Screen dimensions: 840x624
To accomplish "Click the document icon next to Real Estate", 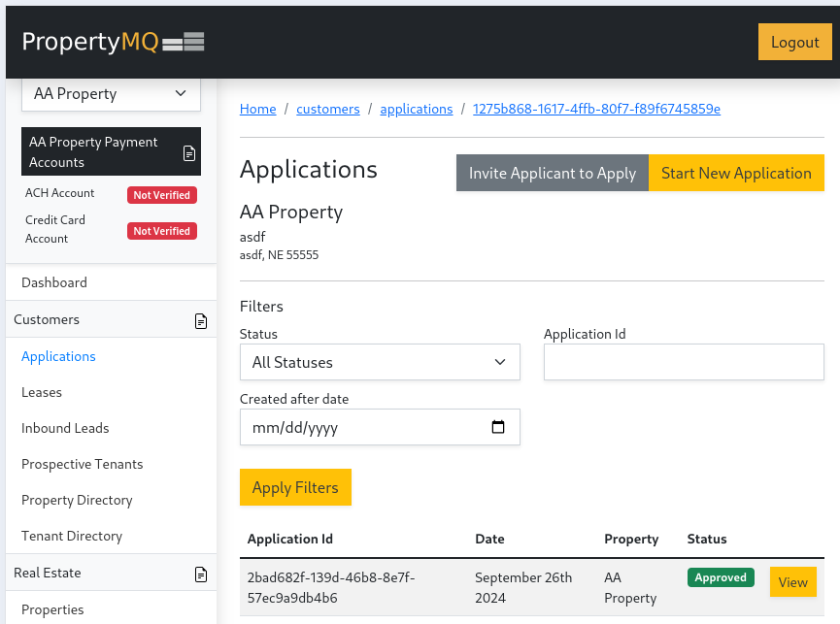I will coord(201,574).
